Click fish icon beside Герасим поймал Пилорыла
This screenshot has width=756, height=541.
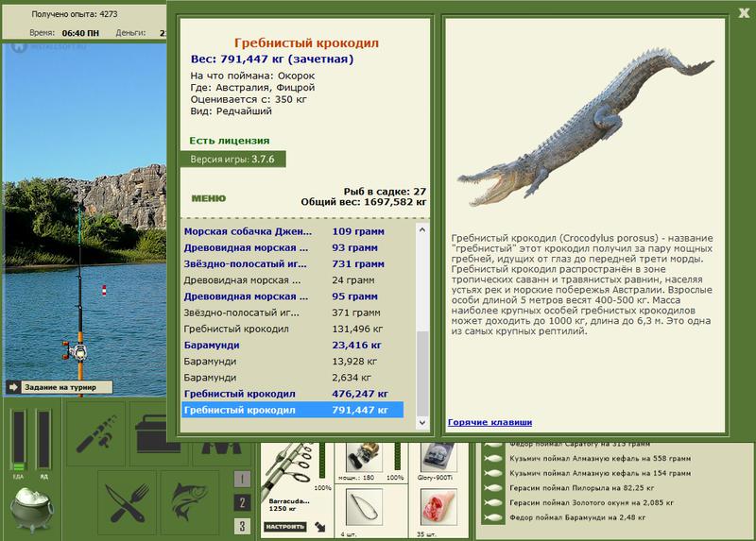(x=492, y=488)
